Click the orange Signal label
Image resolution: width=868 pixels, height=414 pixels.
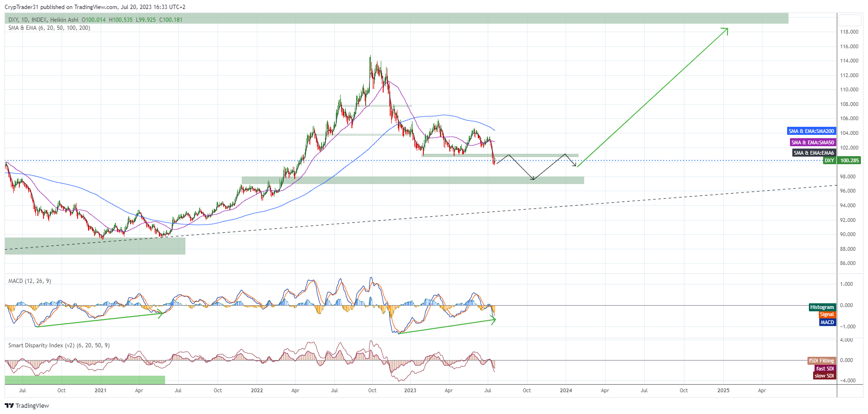point(827,315)
